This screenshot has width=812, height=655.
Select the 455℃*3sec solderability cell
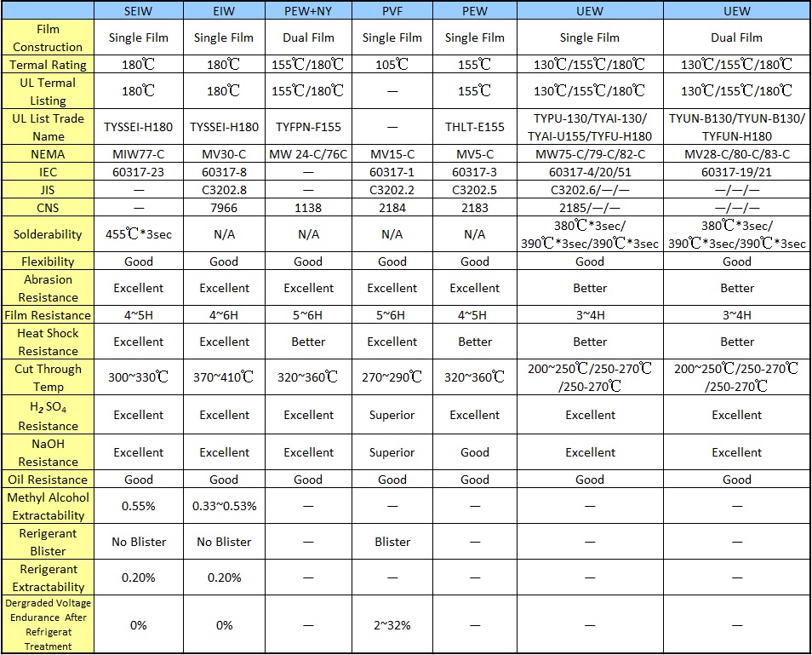(x=138, y=234)
